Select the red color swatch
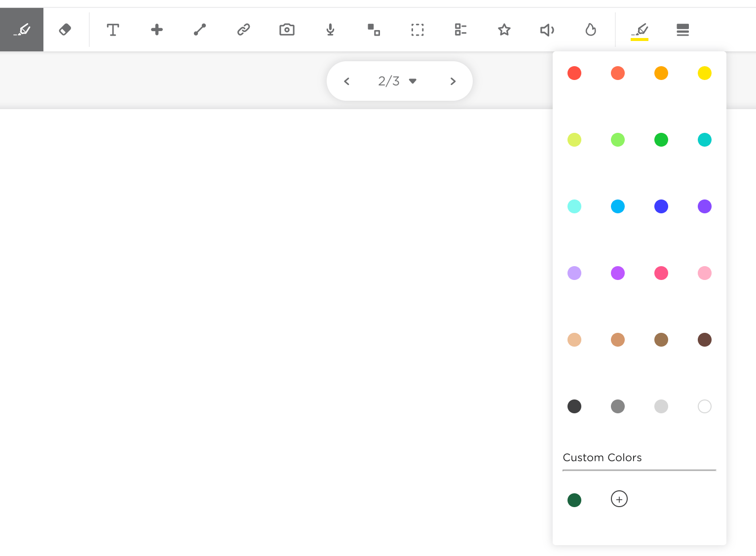 pos(574,73)
